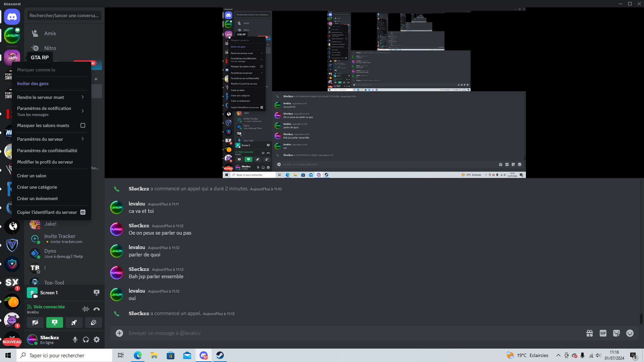Image resolution: width=644 pixels, height=362 pixels.
Task: Open Windows Start menu
Action: point(8,355)
